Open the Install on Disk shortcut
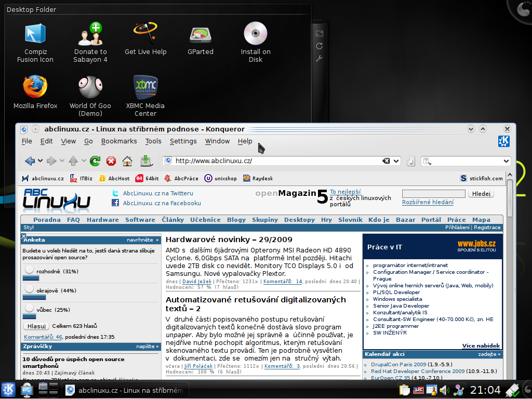This screenshot has height=399, width=532. [x=256, y=43]
